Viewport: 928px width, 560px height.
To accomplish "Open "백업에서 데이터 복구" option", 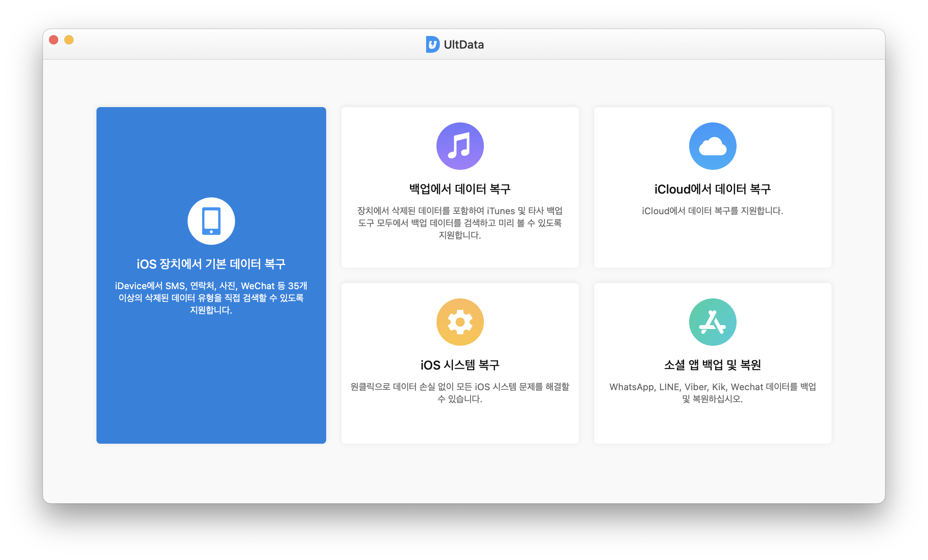I will (x=460, y=189).
